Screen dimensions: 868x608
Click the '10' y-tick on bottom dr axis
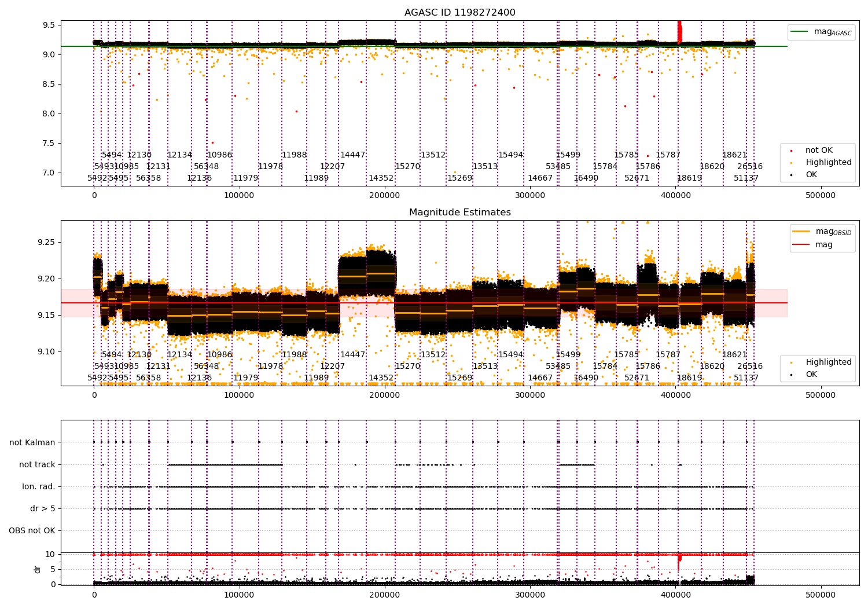click(x=50, y=554)
